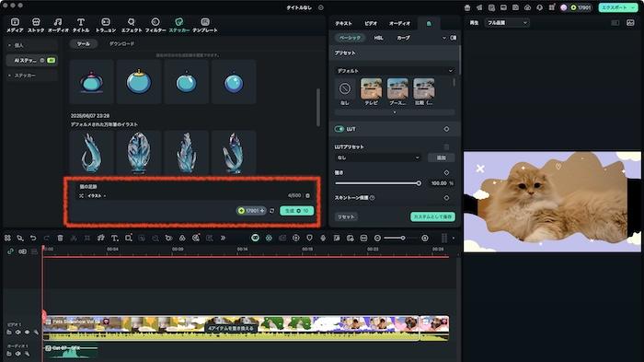Click the trash delete icon in timeline toolbar
Viewport: 644px width, 362px height.
(x=60, y=239)
